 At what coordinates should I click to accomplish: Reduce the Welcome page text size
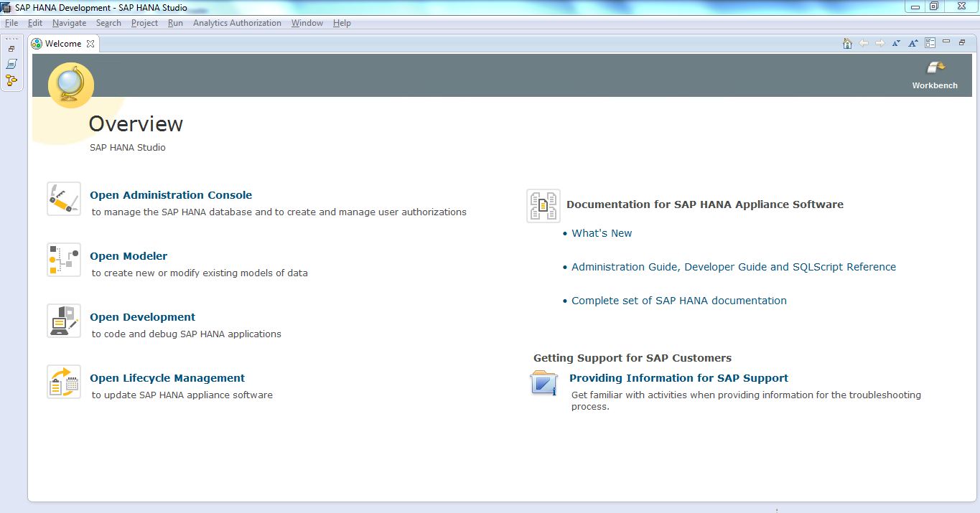pos(895,42)
